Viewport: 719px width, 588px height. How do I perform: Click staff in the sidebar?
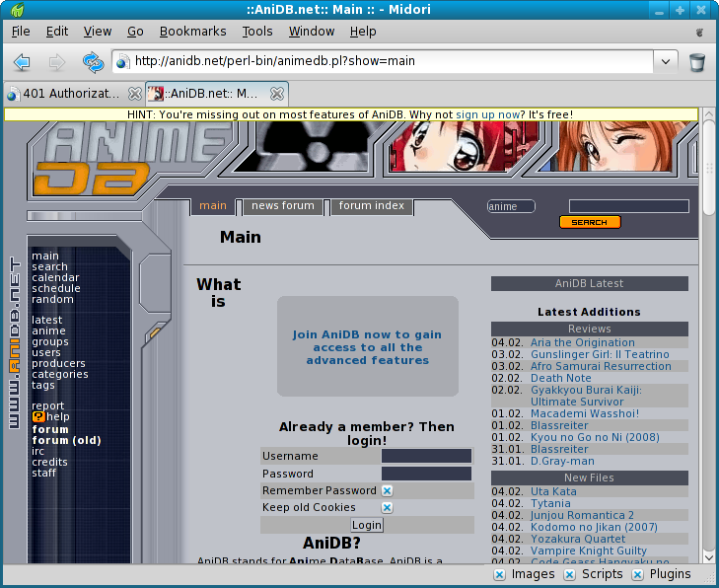(x=43, y=473)
